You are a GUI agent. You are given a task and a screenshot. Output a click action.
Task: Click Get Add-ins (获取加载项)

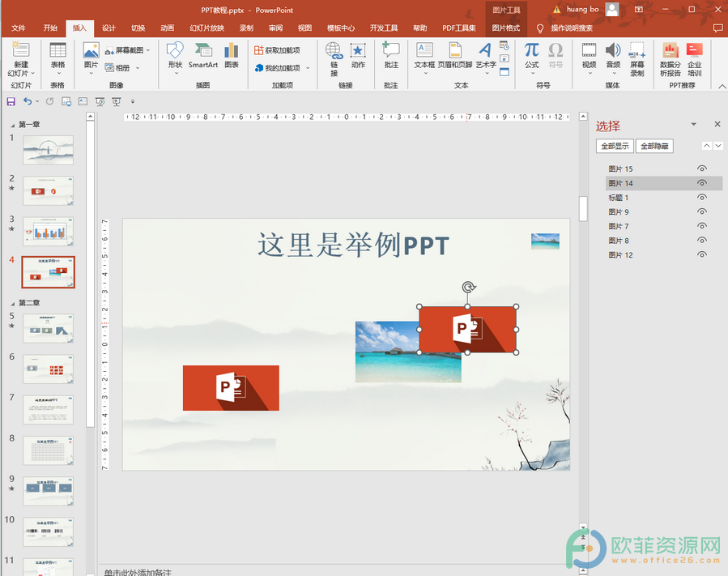[277, 50]
